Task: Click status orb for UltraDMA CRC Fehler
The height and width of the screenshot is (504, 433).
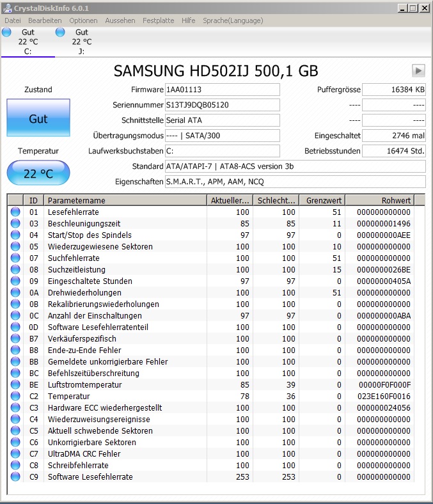Action: [15, 453]
